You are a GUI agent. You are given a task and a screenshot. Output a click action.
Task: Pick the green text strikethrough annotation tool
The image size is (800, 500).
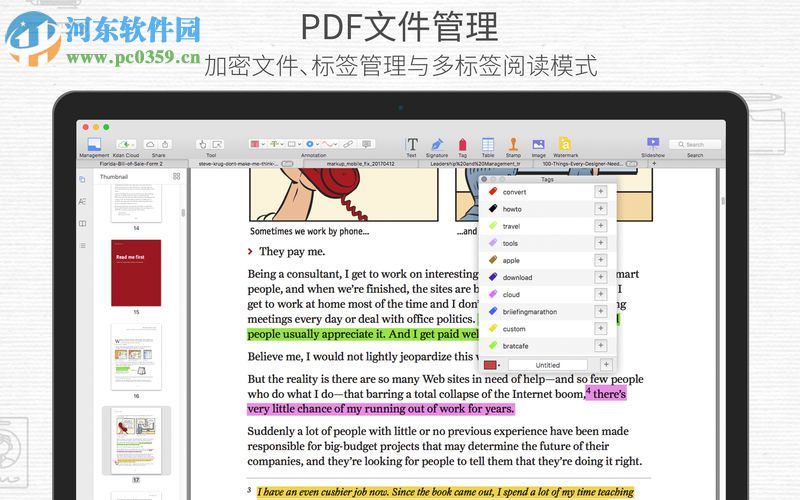pos(274,144)
